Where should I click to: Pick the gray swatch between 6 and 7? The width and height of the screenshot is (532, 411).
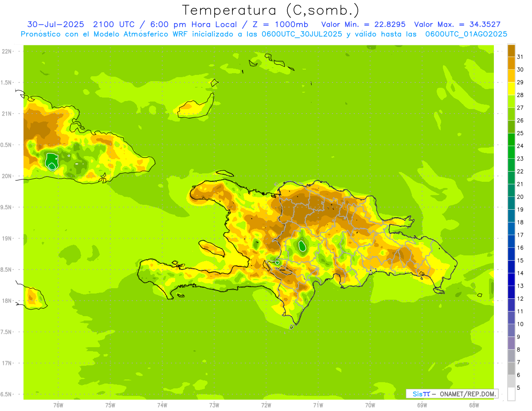(x=511, y=369)
